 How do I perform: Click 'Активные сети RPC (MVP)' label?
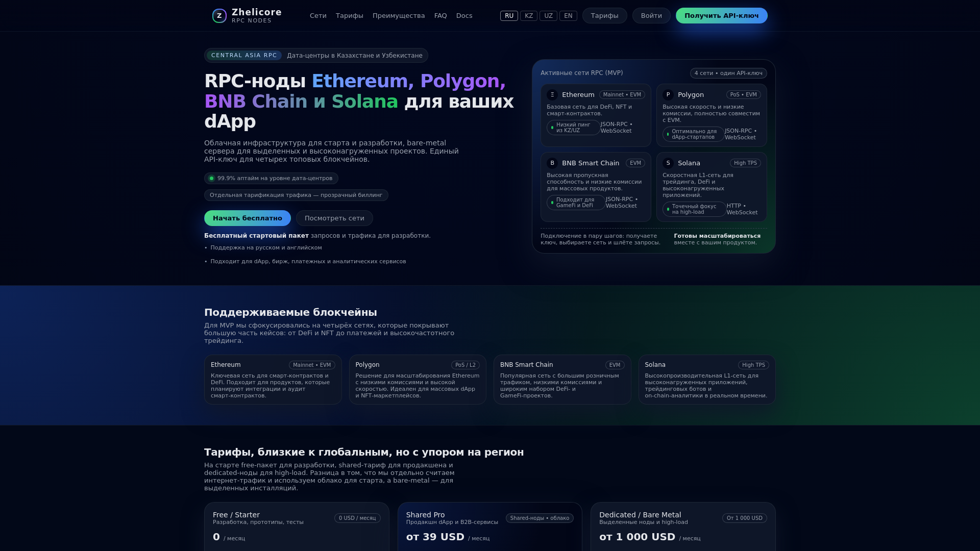tap(581, 73)
